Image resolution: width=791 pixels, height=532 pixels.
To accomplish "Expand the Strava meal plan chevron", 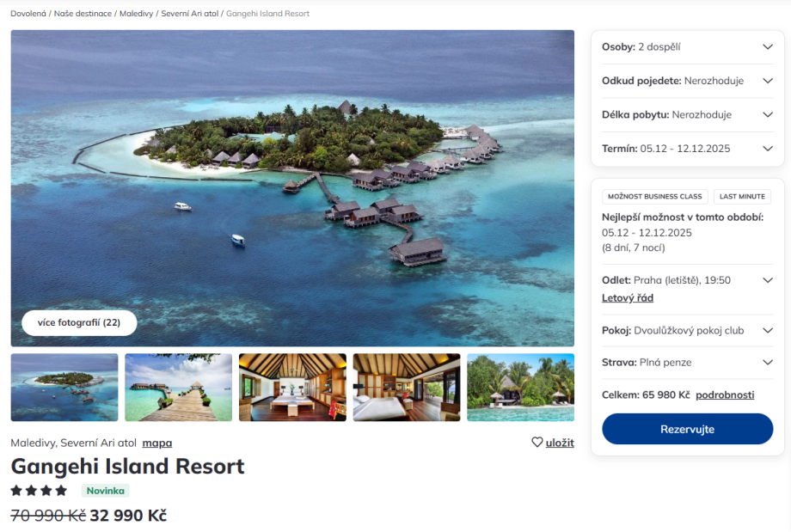I will pos(767,363).
